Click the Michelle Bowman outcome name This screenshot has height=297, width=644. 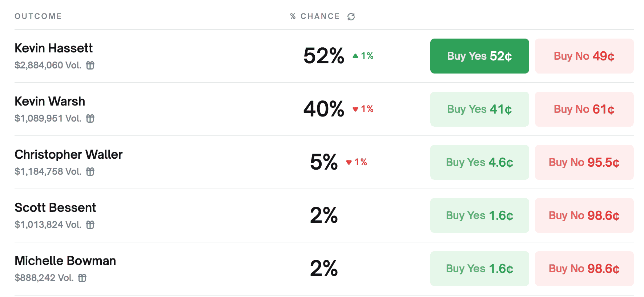65,261
